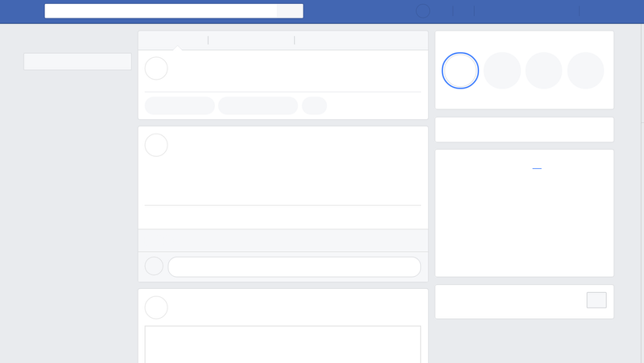Image resolution: width=644 pixels, height=363 pixels.
Task: Open the last gray story circle
Action: [586, 71]
